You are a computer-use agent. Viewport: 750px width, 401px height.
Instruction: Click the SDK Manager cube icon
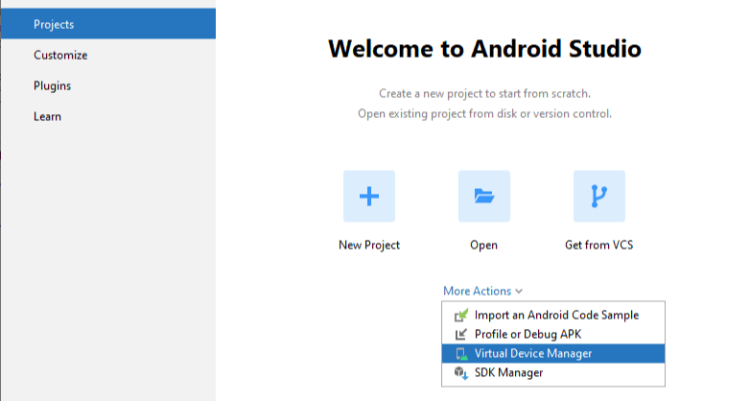(x=461, y=373)
